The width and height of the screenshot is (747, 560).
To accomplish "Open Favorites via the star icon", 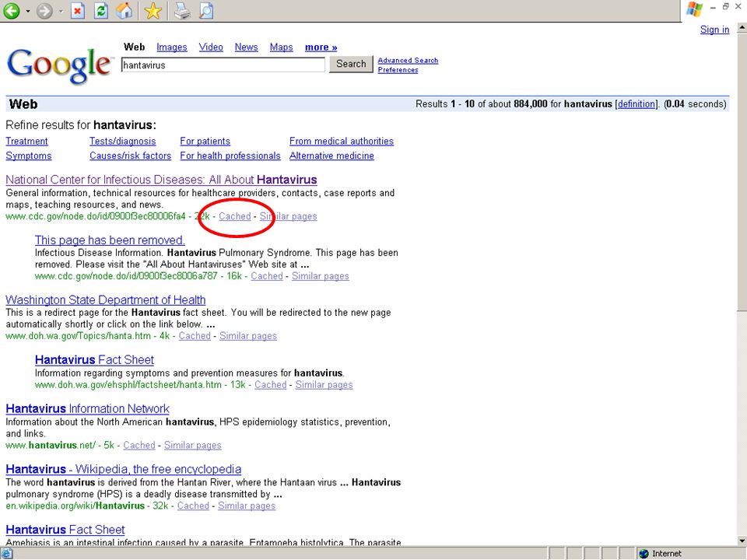I will [153, 10].
